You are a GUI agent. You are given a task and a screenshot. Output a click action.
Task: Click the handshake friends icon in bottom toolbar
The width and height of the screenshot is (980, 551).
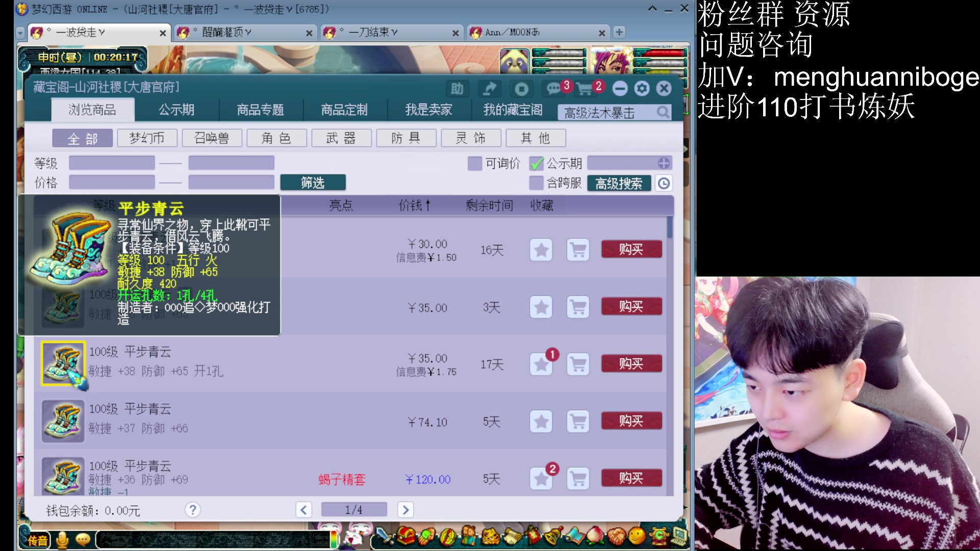pos(616,537)
